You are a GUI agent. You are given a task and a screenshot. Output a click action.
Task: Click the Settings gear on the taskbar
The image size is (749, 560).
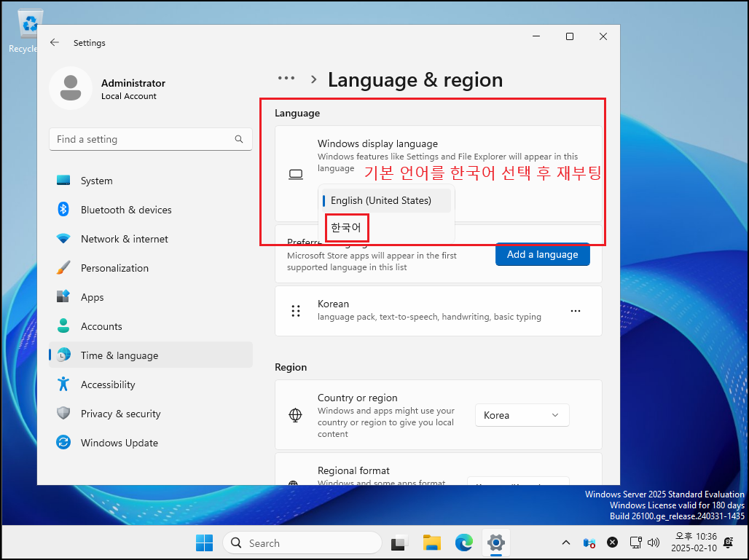point(496,543)
